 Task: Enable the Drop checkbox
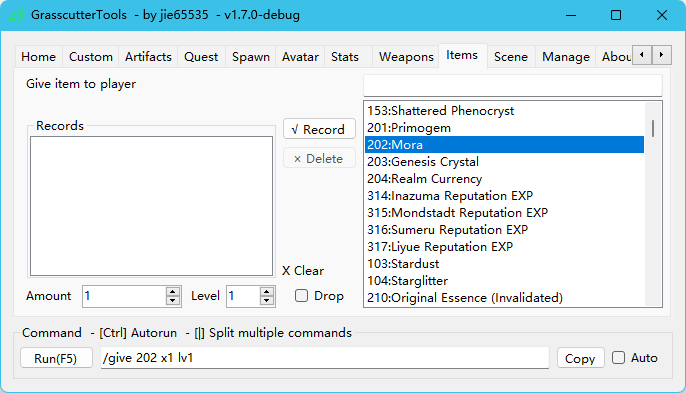point(301,296)
